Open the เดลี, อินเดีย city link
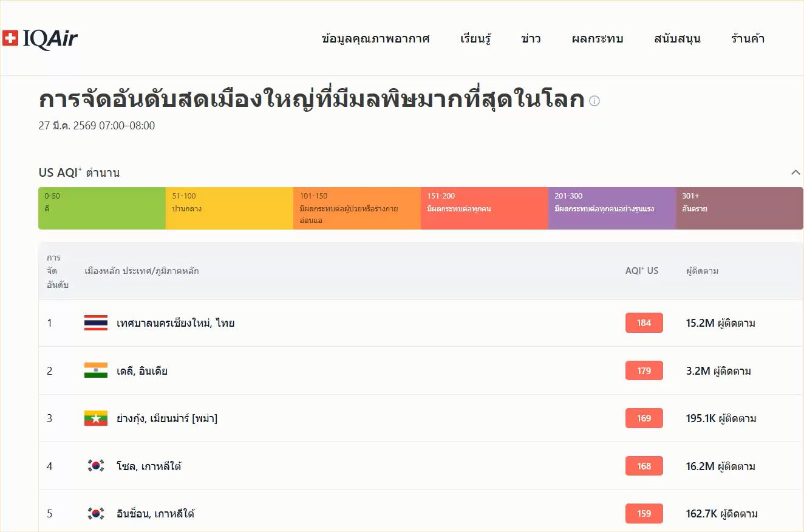Screen dimensions: 804x532 (142, 370)
